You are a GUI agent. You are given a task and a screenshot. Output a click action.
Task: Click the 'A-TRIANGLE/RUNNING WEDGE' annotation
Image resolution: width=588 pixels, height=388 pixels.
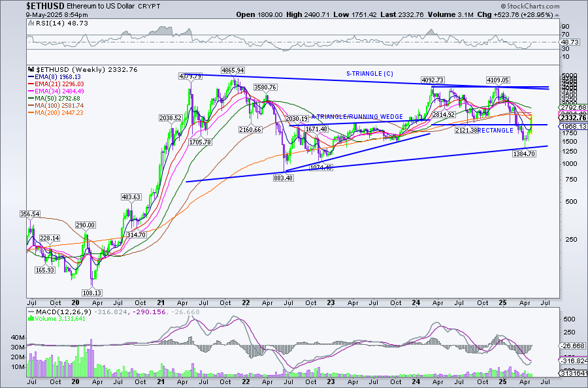[x=357, y=117]
